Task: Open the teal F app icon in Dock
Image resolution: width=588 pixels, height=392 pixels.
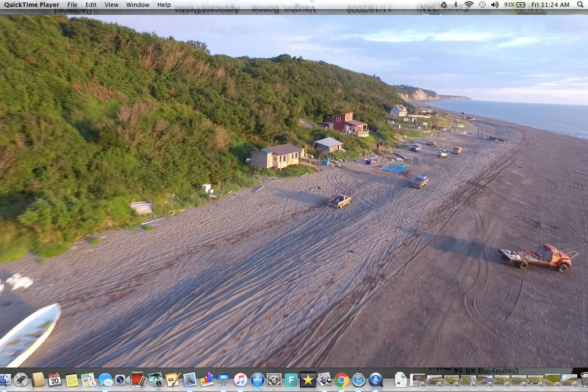Action: (x=291, y=380)
